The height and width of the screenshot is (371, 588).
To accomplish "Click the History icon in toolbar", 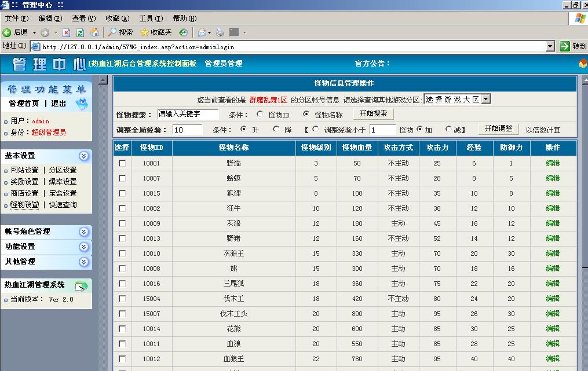I will click(x=183, y=32).
